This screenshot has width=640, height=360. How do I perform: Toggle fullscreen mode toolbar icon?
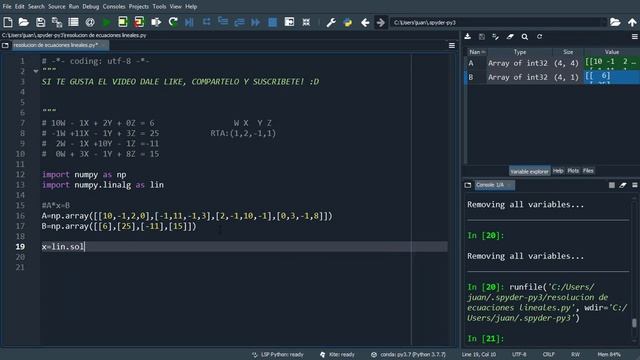[306, 22]
